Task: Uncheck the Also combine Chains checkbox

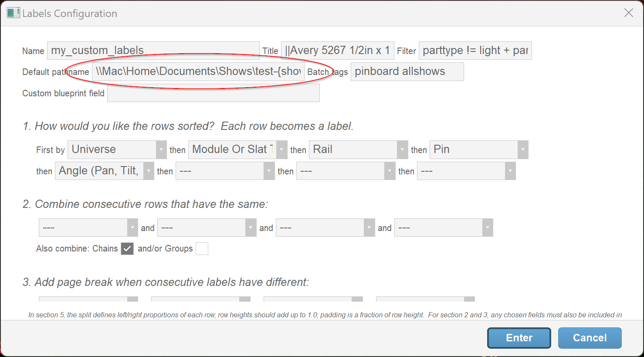Action: (x=127, y=248)
